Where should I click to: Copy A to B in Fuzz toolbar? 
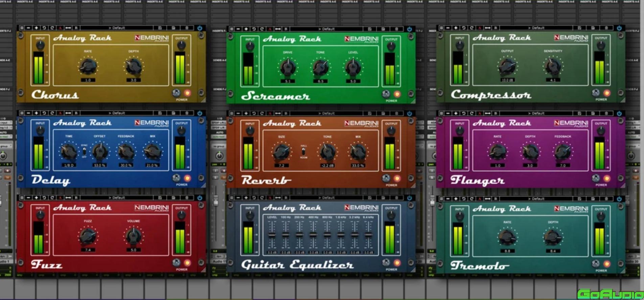tap(68, 198)
